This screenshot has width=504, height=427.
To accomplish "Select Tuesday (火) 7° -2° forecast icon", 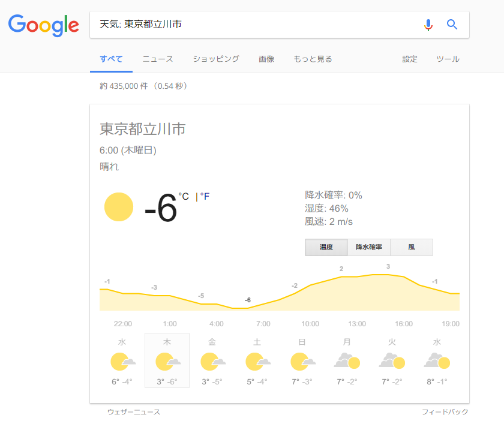I will (x=392, y=360).
